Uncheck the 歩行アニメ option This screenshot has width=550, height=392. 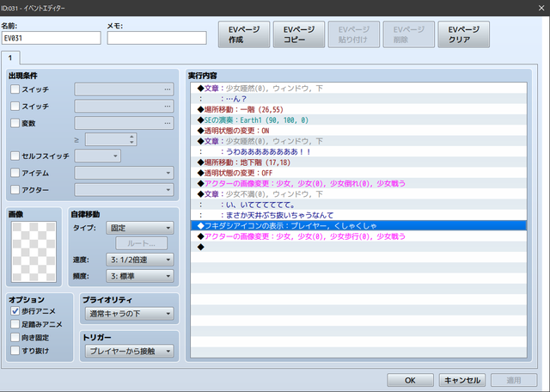point(15,311)
